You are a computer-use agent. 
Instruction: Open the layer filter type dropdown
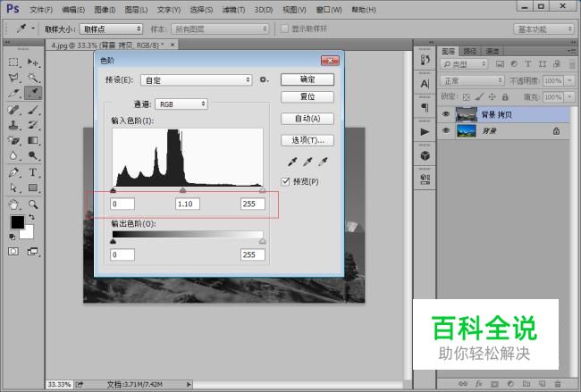[464, 64]
